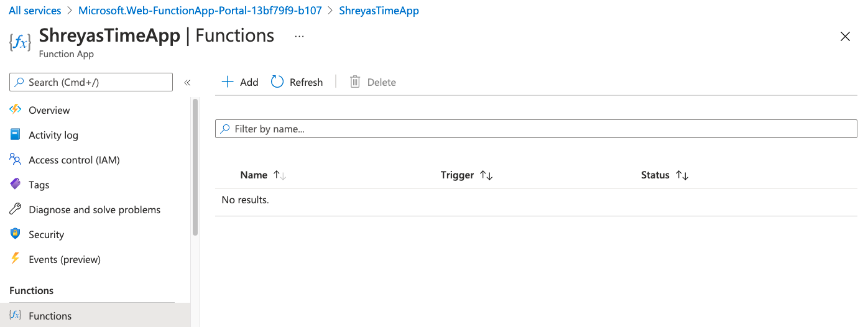Click the Security shield icon
Viewport: 868px width, 327px height.
(16, 234)
